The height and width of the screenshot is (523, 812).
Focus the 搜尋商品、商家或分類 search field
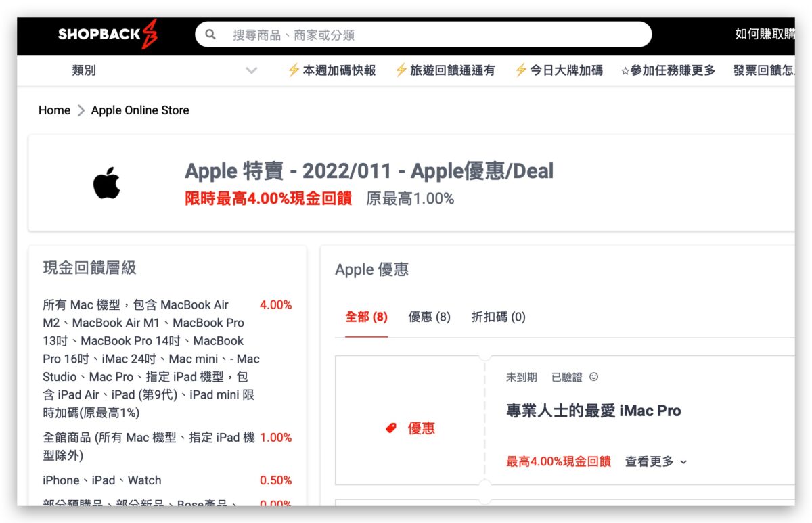point(424,35)
